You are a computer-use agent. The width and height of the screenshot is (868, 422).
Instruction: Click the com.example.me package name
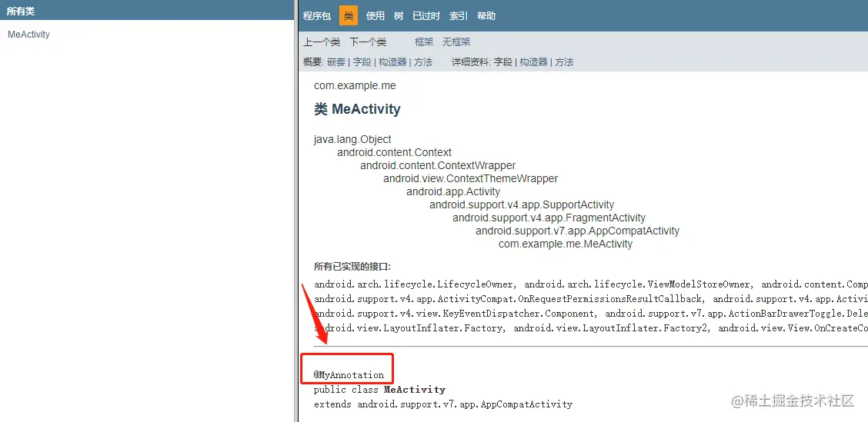[x=355, y=86]
